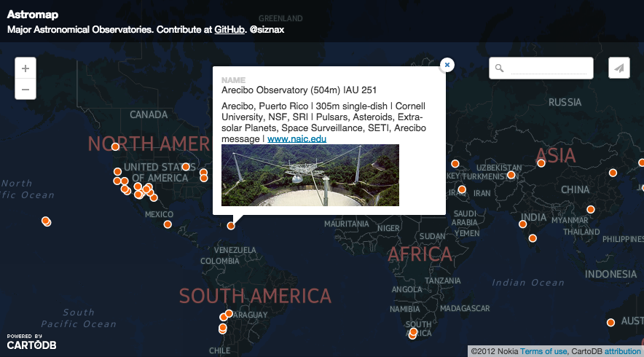The height and width of the screenshot is (357, 644).
Task: Click the geolocate arrow button
Action: pos(619,68)
